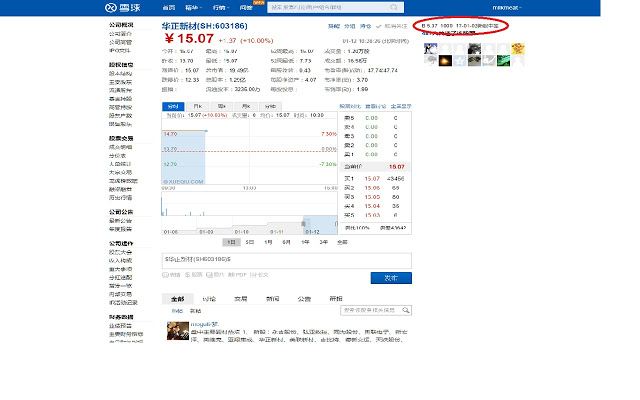Screen dimensions: 640x400
Task: Click the PDF attach option below post box
Action: [x=237, y=275]
